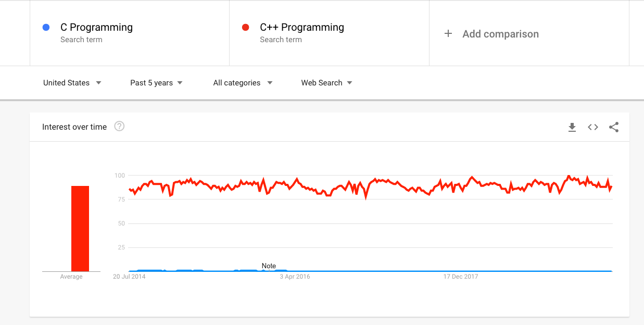The height and width of the screenshot is (325, 644).
Task: Open the Interest over time help icon
Action: 119,126
